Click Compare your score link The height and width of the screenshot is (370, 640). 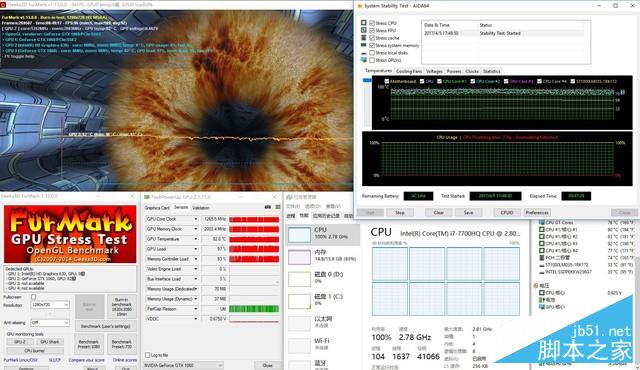[86, 360]
